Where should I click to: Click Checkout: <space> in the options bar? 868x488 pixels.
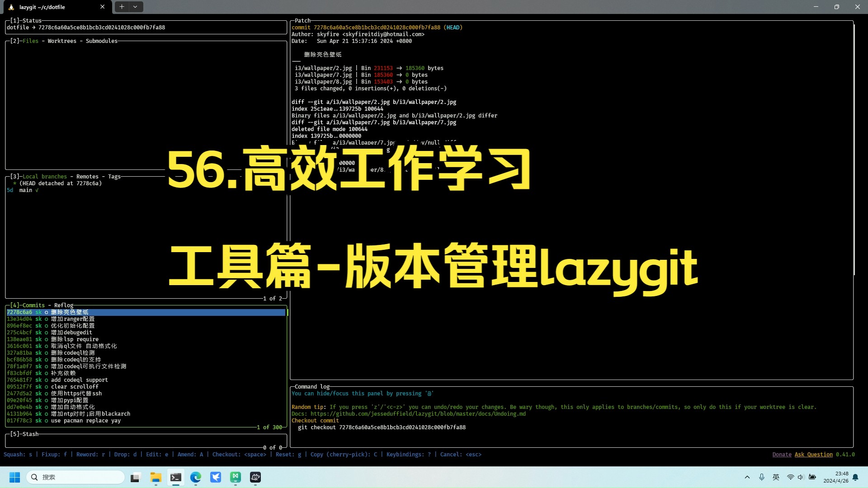click(x=239, y=455)
